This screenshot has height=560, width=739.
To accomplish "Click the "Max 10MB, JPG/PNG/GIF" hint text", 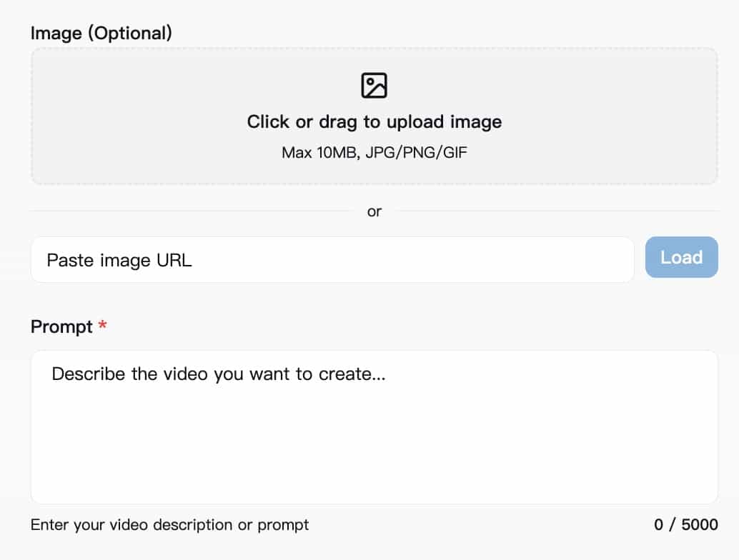I will point(374,153).
